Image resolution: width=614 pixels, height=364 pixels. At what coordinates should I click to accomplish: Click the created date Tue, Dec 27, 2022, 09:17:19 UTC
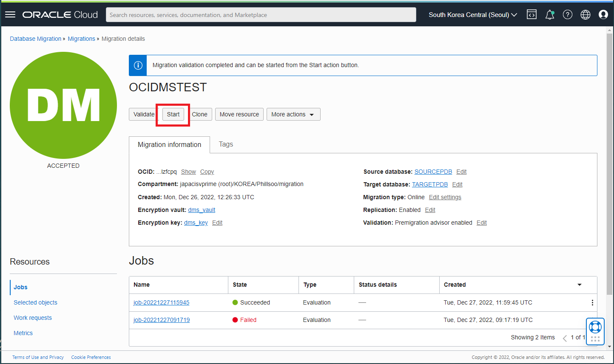point(488,320)
